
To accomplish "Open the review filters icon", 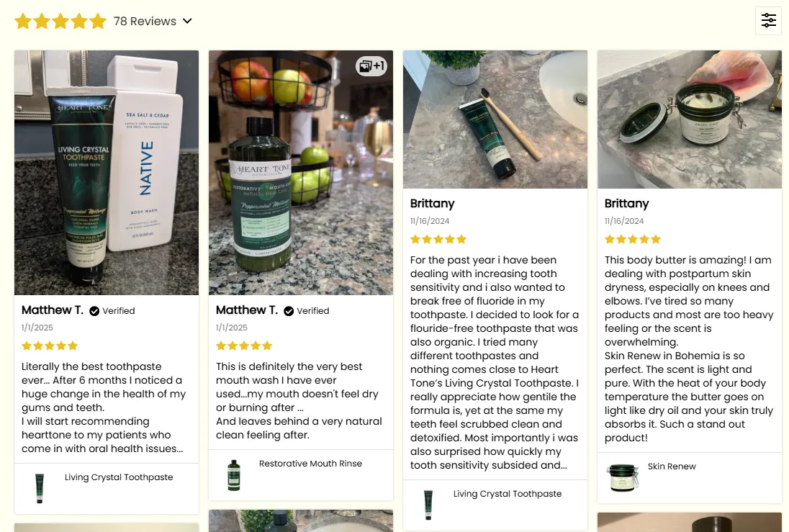I will click(x=768, y=21).
